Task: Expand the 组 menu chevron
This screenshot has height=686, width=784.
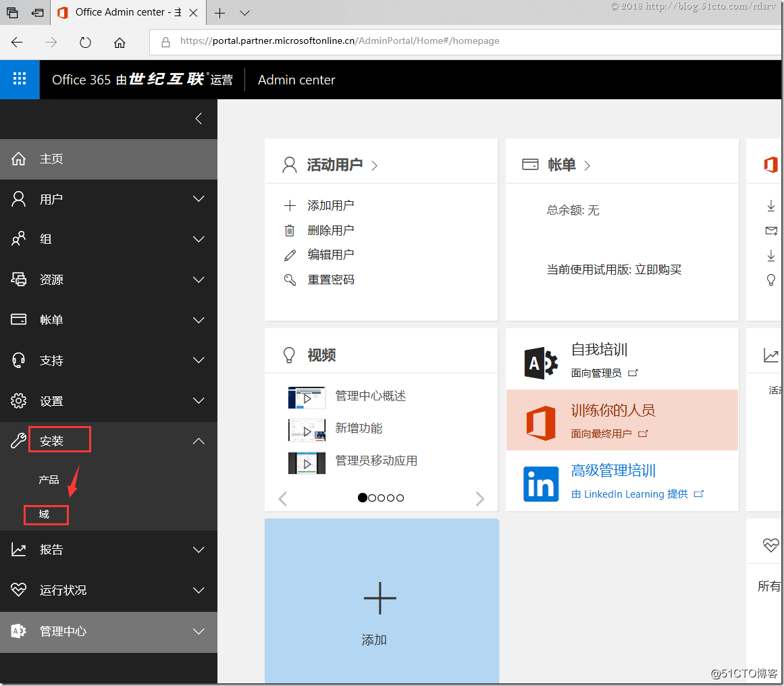Action: pos(199,240)
